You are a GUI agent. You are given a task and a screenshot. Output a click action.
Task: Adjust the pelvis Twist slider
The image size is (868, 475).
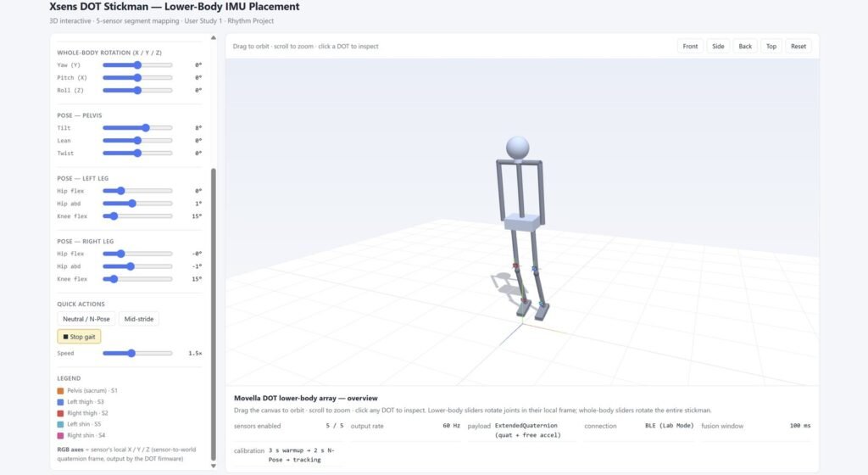(x=137, y=154)
